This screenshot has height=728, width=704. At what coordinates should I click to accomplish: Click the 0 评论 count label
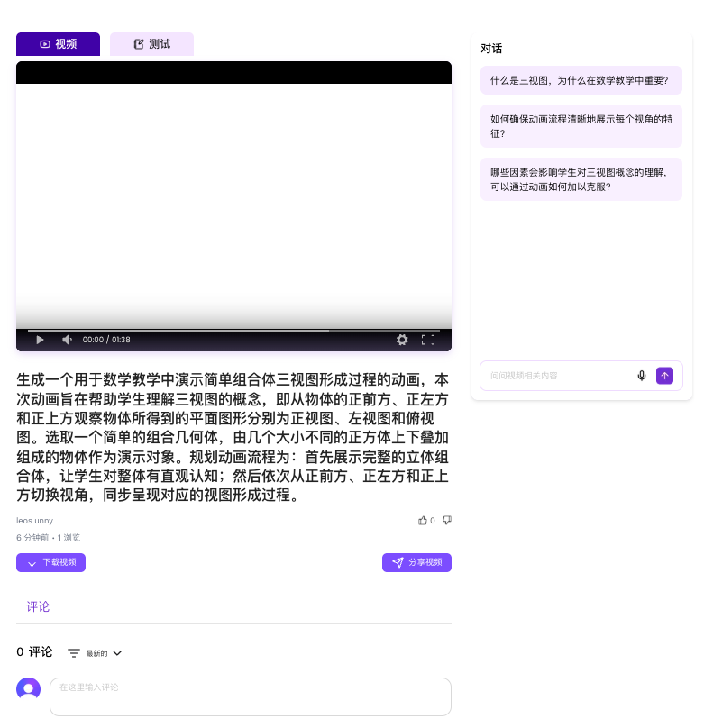point(34,651)
